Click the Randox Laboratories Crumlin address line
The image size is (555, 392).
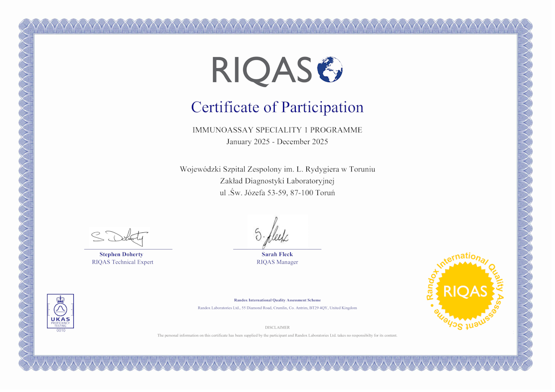(x=277, y=308)
